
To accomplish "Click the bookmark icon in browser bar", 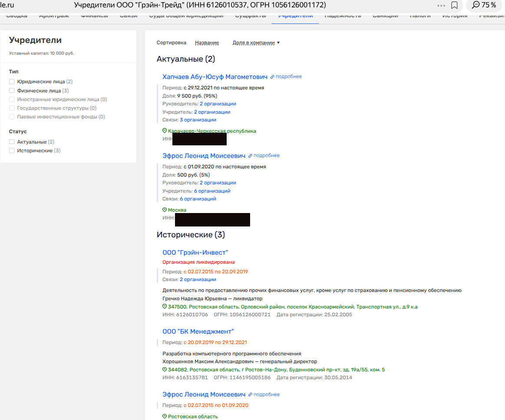I will tap(454, 5).
